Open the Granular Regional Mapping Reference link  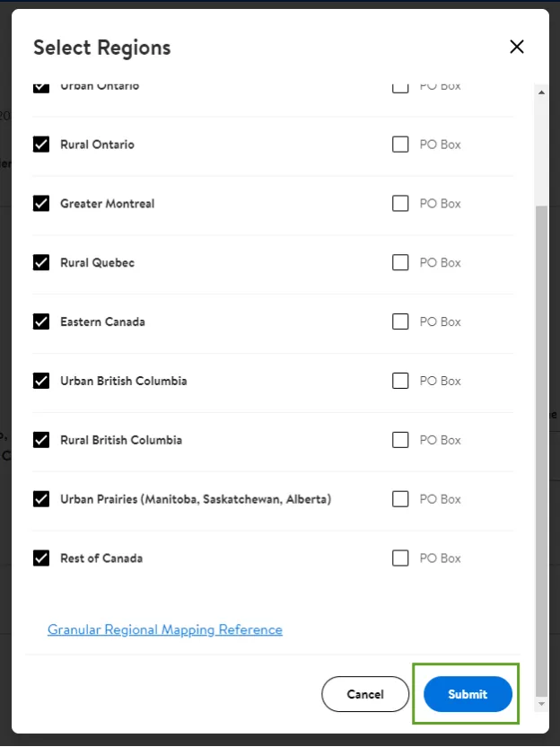tap(165, 630)
